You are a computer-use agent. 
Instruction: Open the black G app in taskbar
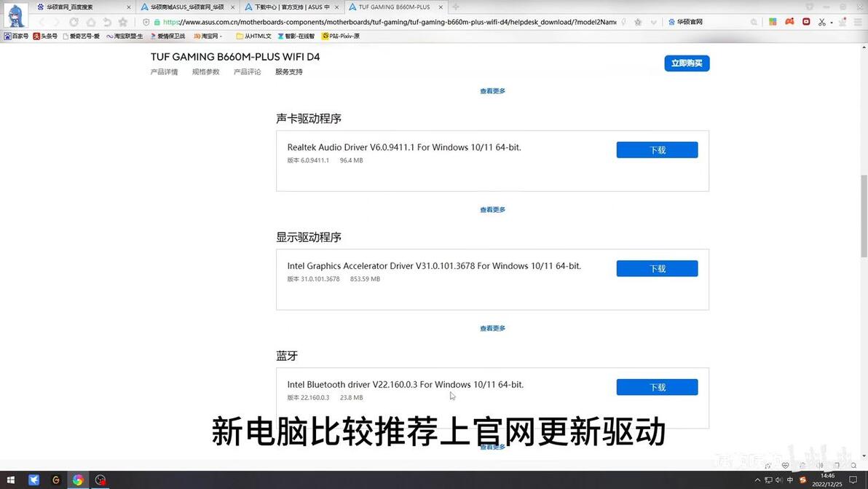[x=56, y=480]
